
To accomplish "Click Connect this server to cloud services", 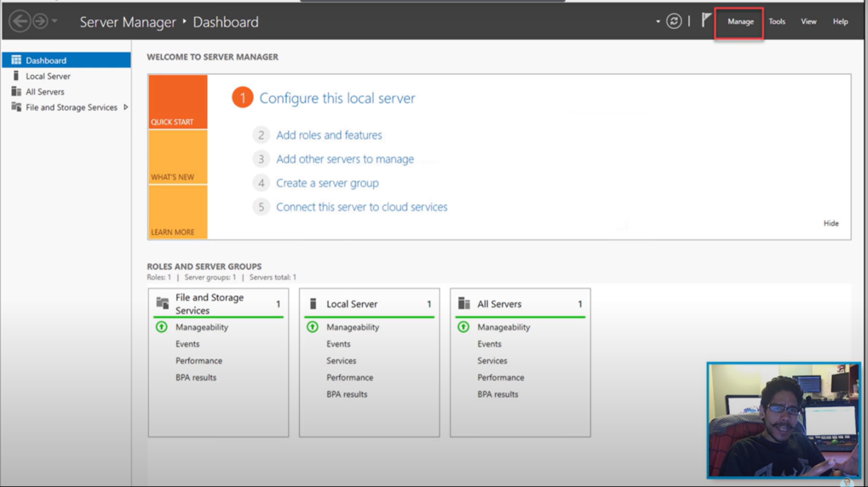I will pos(361,207).
